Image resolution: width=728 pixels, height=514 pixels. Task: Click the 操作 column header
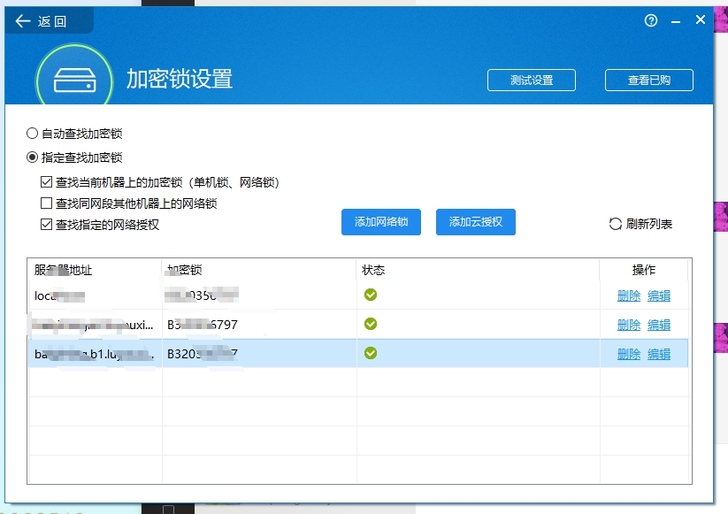(644, 270)
